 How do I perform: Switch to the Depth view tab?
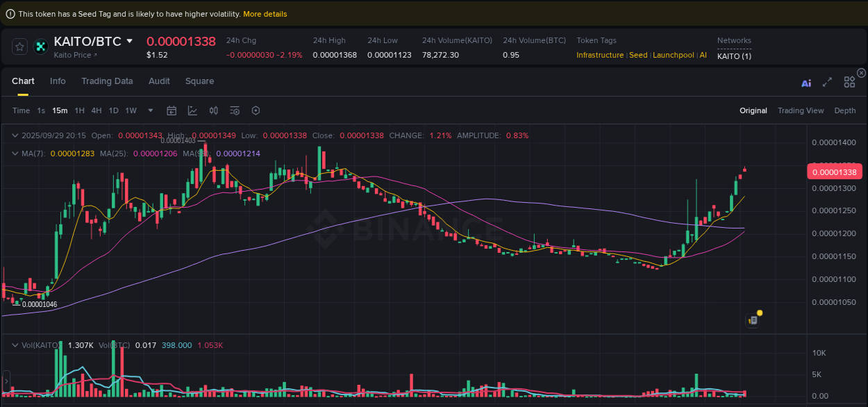845,110
